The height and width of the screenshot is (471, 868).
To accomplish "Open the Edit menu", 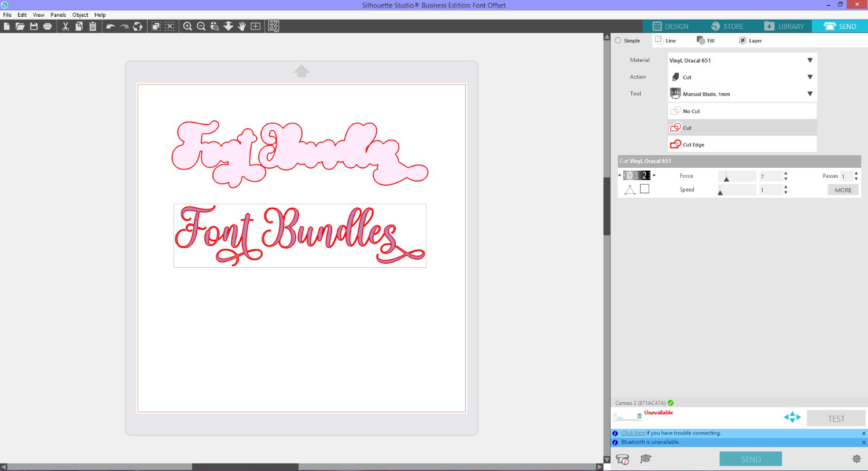I will (22, 15).
